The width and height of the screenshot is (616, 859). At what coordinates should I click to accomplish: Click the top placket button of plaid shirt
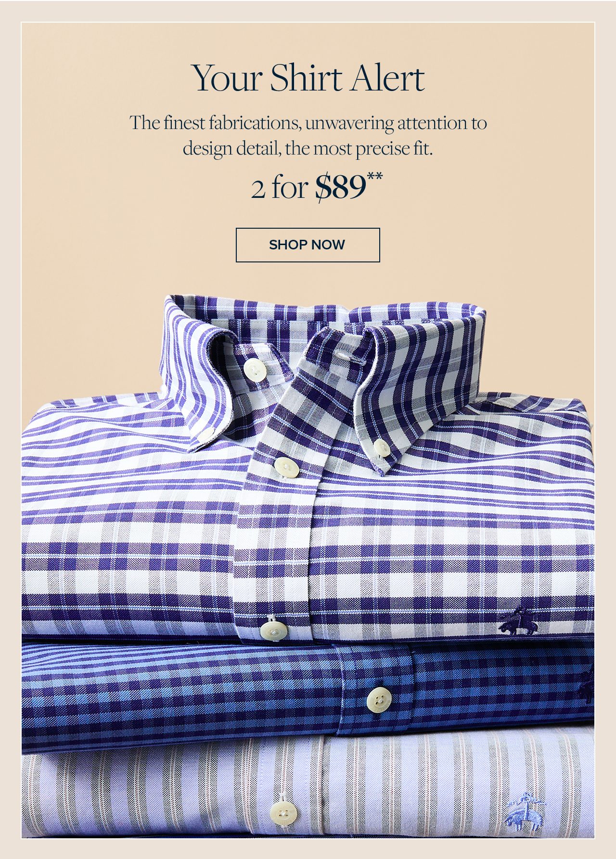click(x=287, y=467)
